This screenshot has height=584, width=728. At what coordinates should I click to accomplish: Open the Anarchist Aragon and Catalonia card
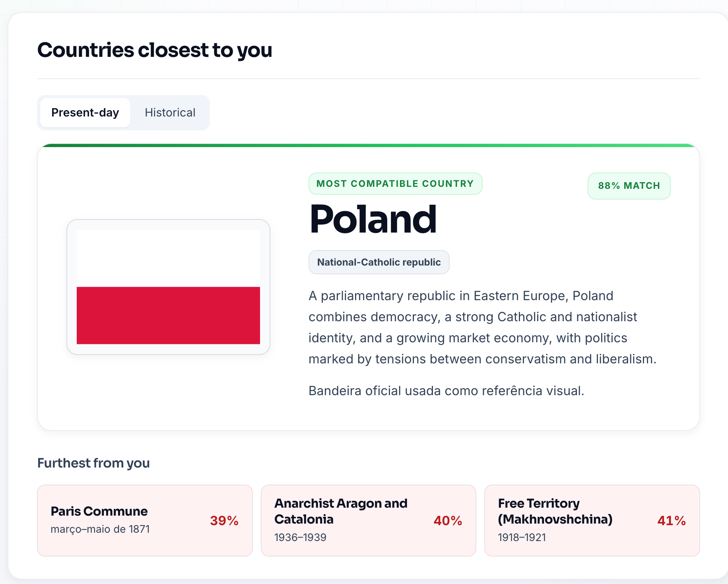[x=368, y=520]
